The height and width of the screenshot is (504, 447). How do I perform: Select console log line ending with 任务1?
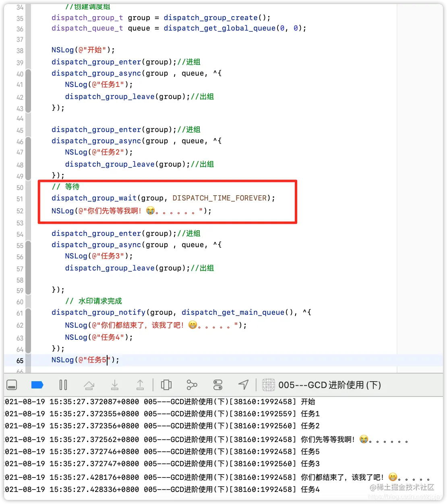162,414
